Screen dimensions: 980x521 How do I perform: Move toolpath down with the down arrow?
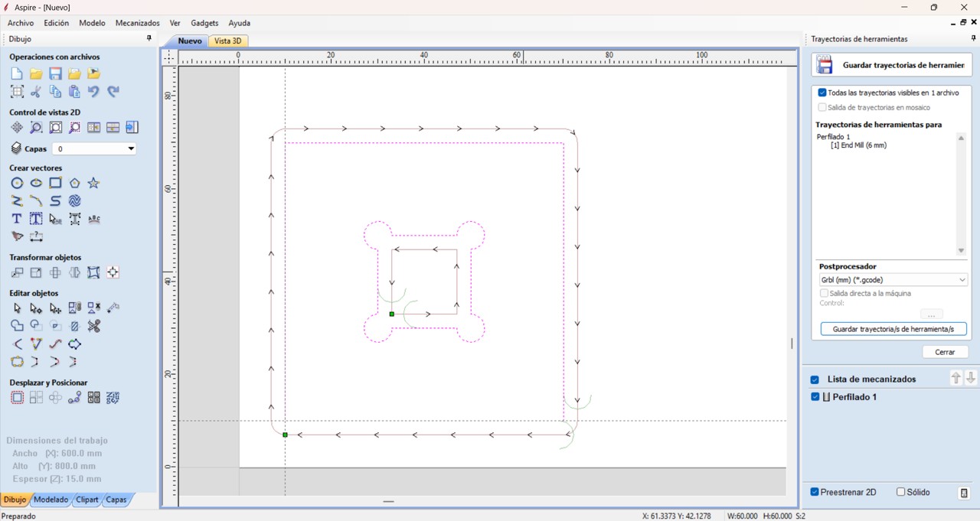point(971,378)
